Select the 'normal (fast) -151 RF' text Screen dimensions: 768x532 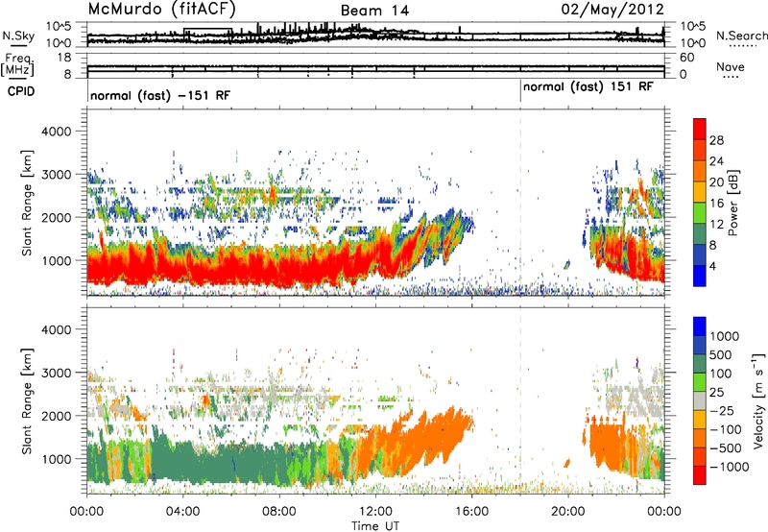[x=160, y=95]
